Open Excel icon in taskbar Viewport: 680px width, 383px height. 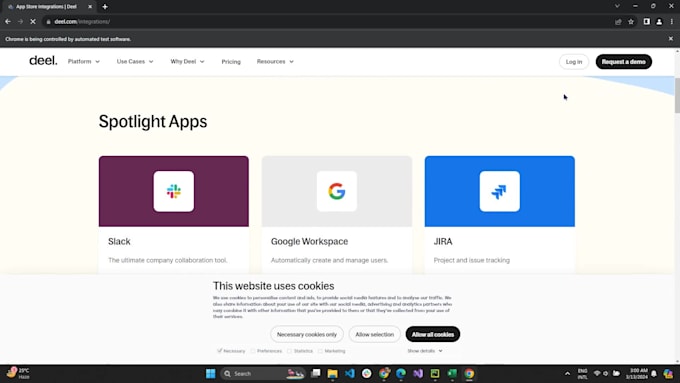452,373
